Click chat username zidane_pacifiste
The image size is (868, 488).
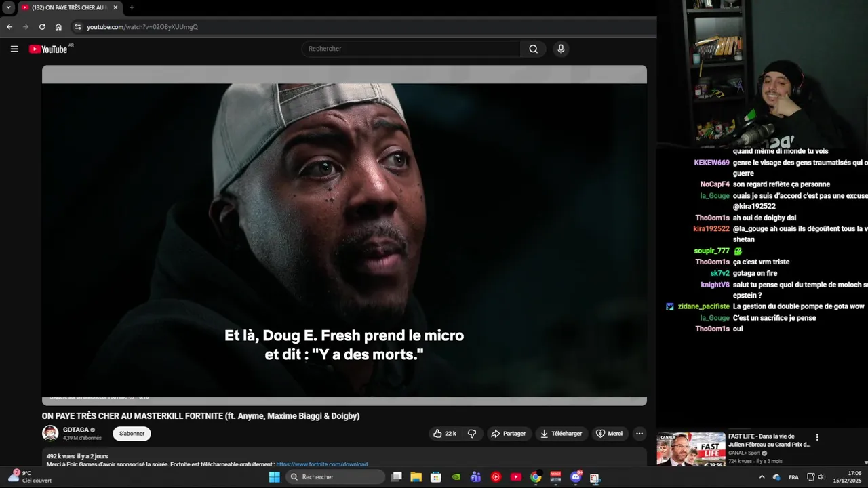(704, 306)
